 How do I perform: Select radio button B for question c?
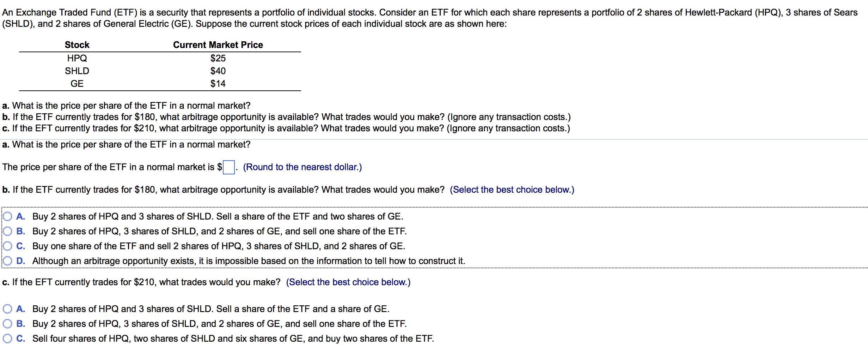tap(7, 323)
